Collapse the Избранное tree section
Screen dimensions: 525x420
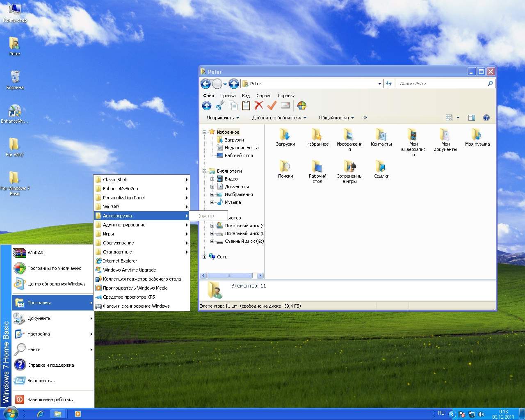[204, 132]
